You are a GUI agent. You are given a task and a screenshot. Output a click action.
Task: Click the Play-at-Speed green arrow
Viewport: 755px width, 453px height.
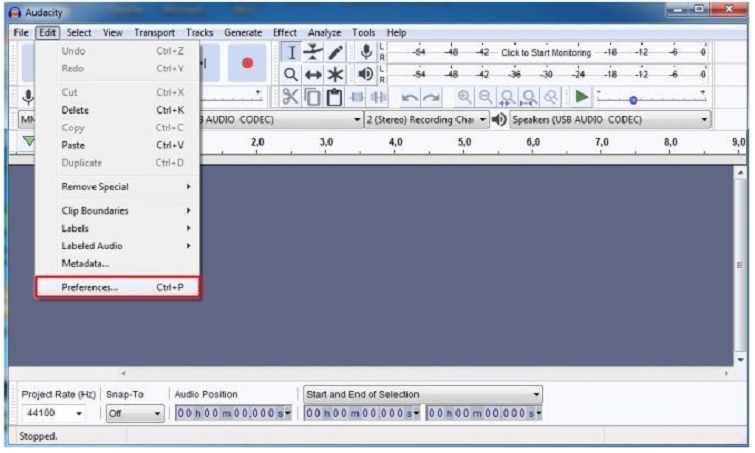(581, 97)
